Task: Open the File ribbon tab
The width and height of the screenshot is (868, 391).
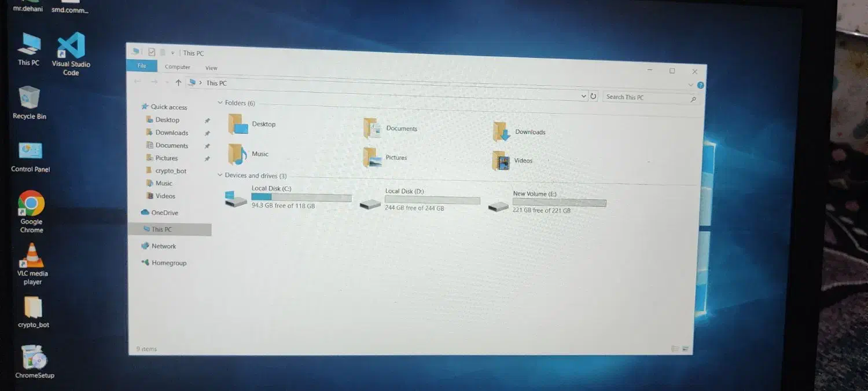Action: pyautogui.click(x=142, y=65)
